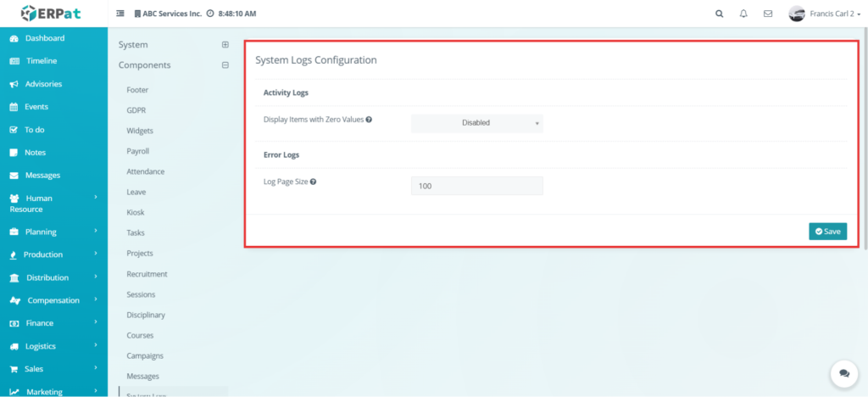Click the Marketing chart icon
Image resolution: width=868 pixels, height=397 pixels.
tap(15, 392)
